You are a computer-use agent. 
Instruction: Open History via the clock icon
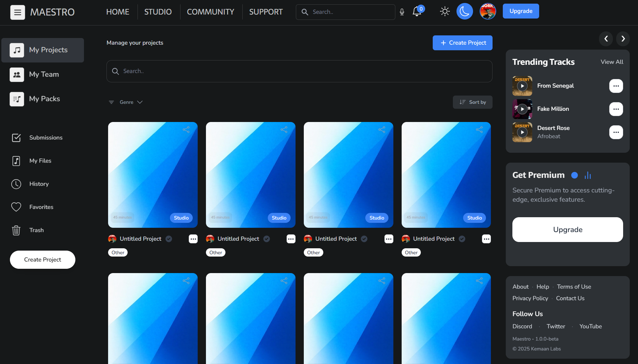(16, 184)
